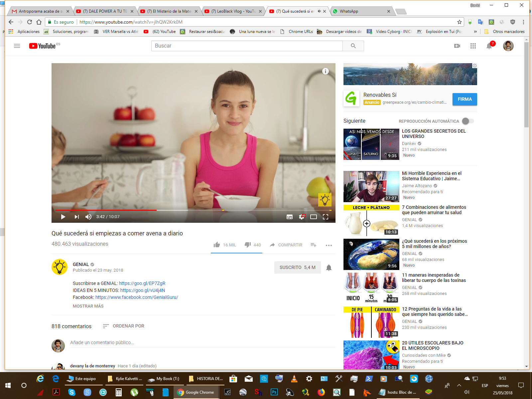Click the video progress bar
Viewport: 532px width, 399px height.
(x=193, y=210)
